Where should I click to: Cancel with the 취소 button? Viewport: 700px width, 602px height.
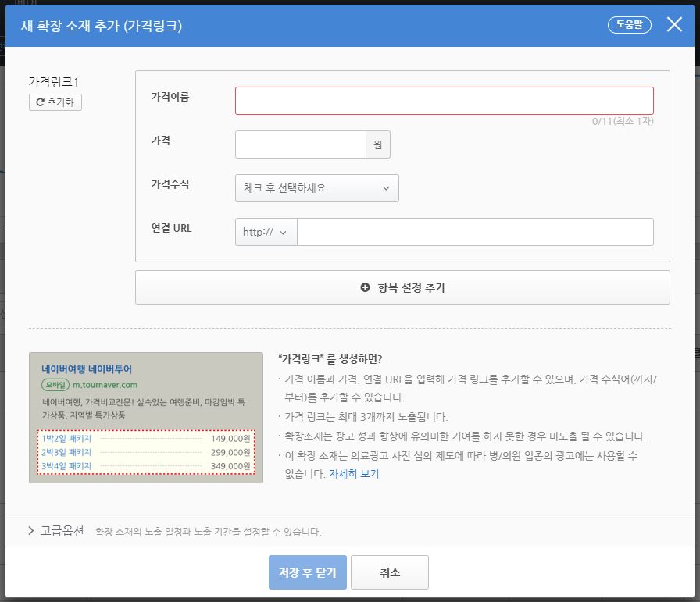pos(389,572)
